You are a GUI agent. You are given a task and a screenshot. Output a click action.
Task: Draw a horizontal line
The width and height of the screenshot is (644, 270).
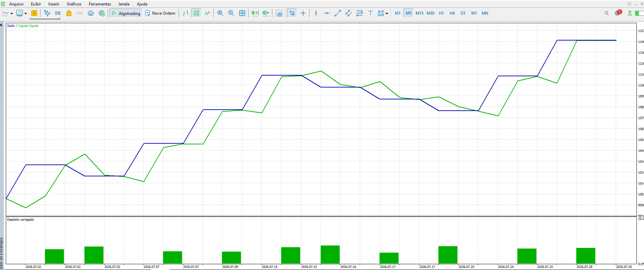pyautogui.click(x=327, y=13)
